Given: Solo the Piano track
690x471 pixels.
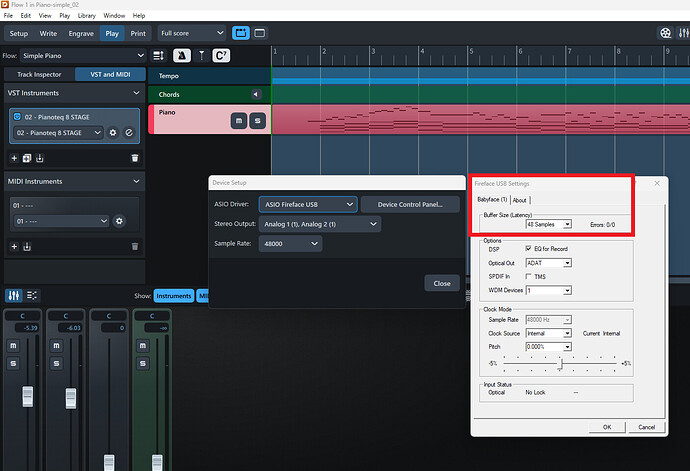Looking at the screenshot, I should 257,121.
